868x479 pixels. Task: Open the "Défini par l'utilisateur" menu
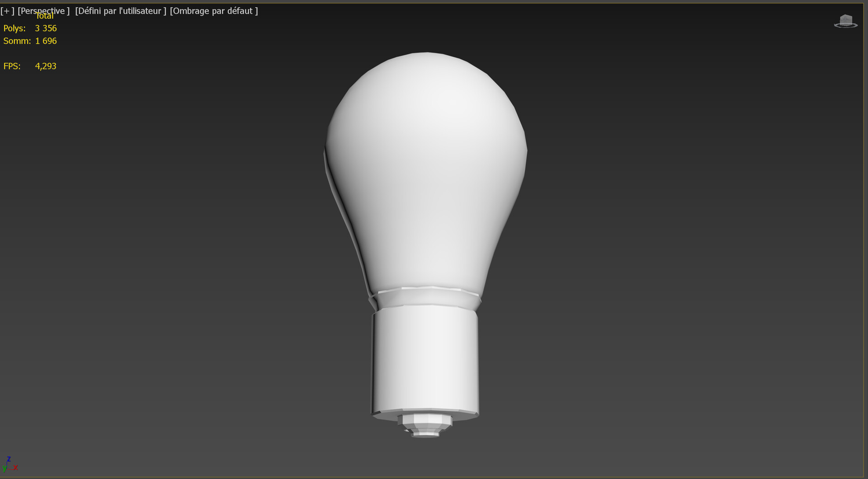121,11
